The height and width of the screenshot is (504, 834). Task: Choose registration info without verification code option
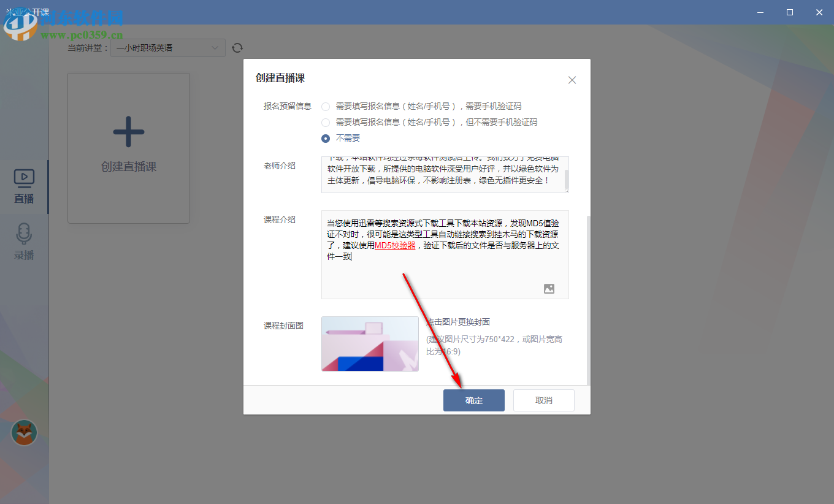(326, 122)
